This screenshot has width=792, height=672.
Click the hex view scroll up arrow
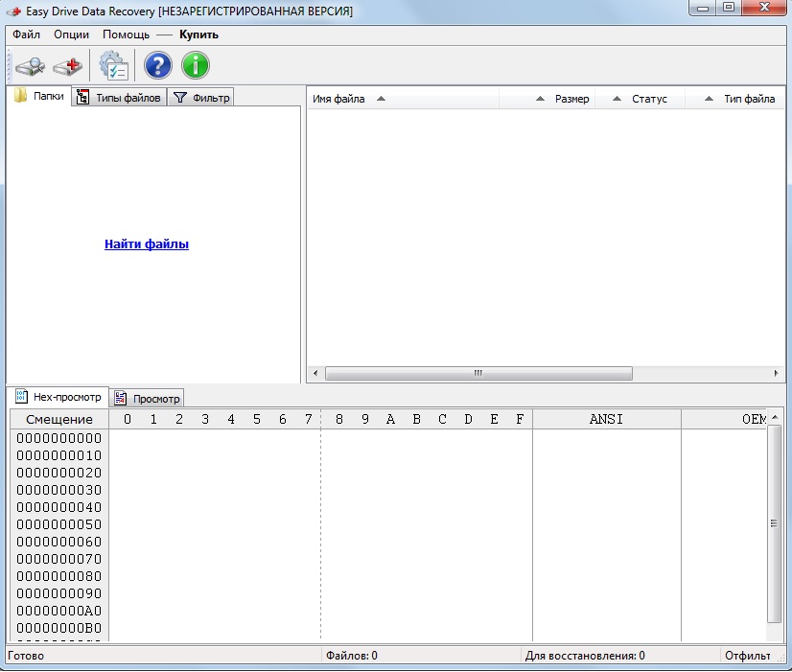coord(775,417)
